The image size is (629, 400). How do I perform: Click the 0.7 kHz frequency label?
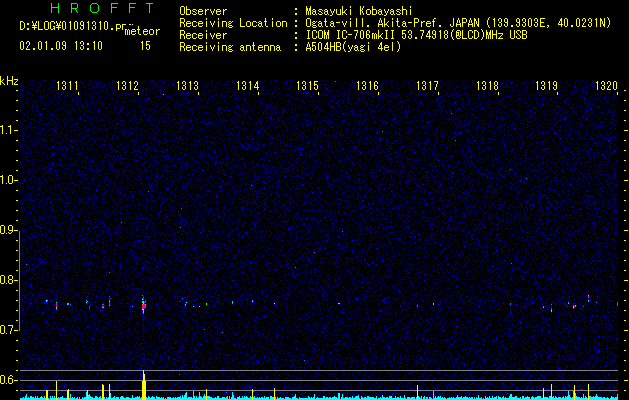click(8, 330)
